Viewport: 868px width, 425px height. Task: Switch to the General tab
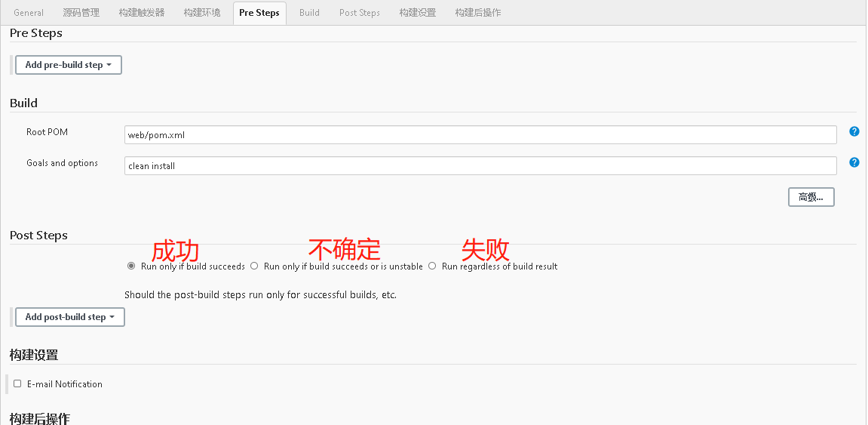29,13
